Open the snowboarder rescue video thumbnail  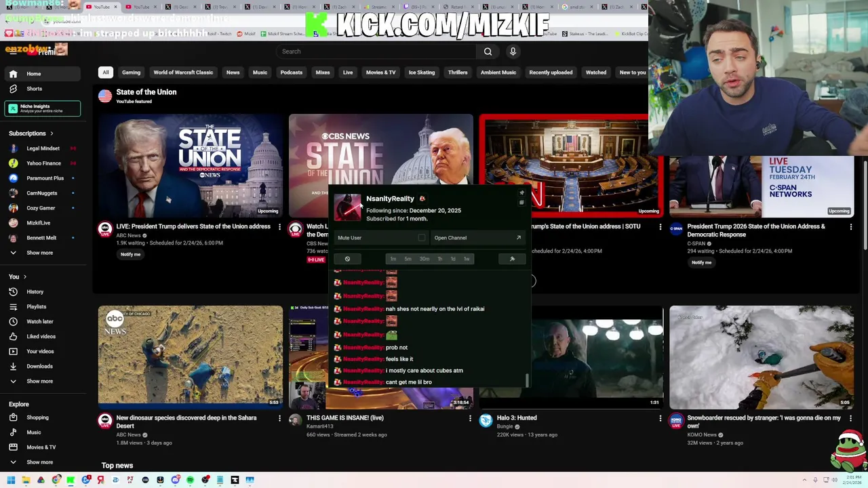tap(762, 357)
